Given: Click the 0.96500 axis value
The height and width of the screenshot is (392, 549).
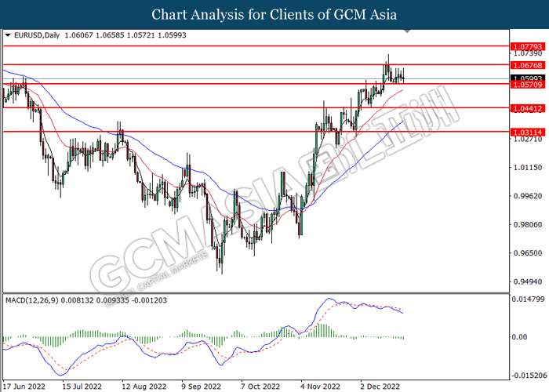Looking at the screenshot, I should click(528, 253).
